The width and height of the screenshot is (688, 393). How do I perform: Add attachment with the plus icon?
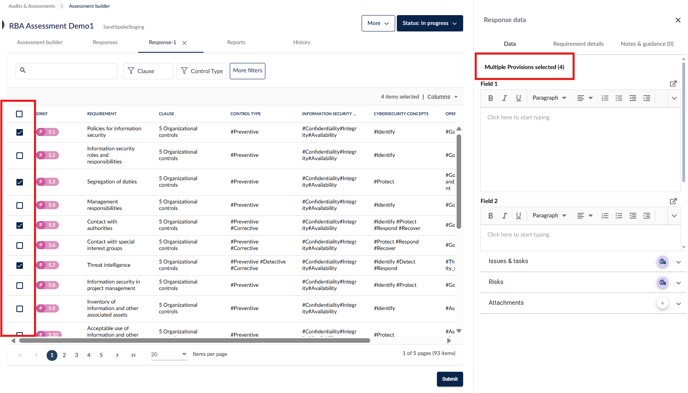click(x=663, y=303)
